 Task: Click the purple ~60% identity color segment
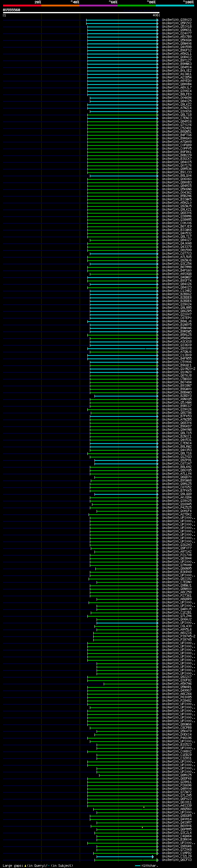tap(98, 6)
